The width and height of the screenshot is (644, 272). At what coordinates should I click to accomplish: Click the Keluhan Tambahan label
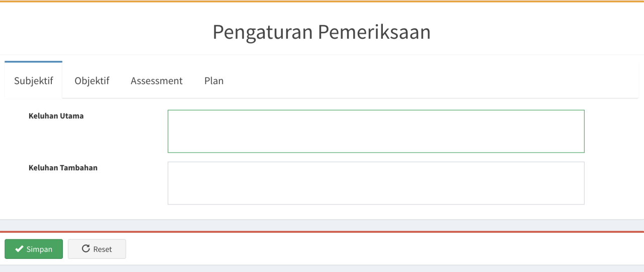[63, 168]
